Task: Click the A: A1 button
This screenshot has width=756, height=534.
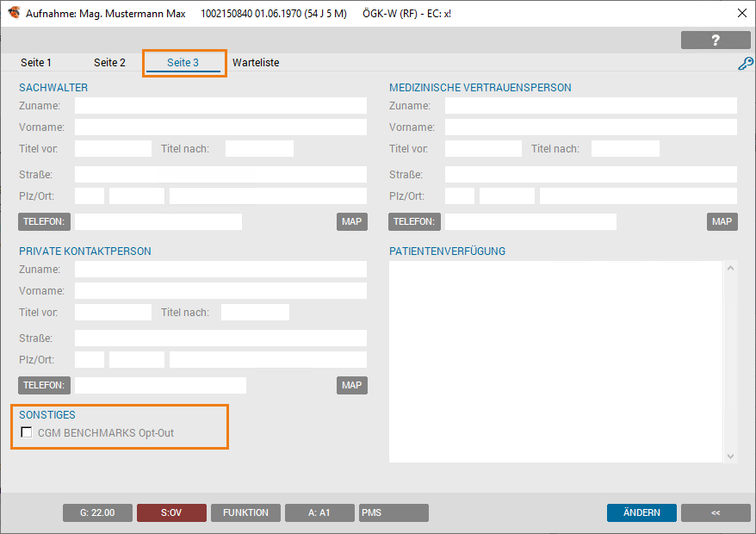Action: pos(319,512)
